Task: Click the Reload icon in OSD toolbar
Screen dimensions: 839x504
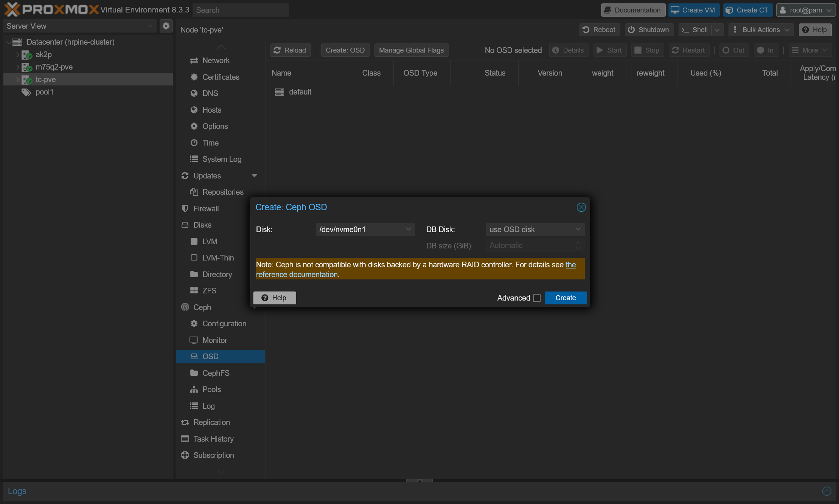Action: pyautogui.click(x=277, y=50)
